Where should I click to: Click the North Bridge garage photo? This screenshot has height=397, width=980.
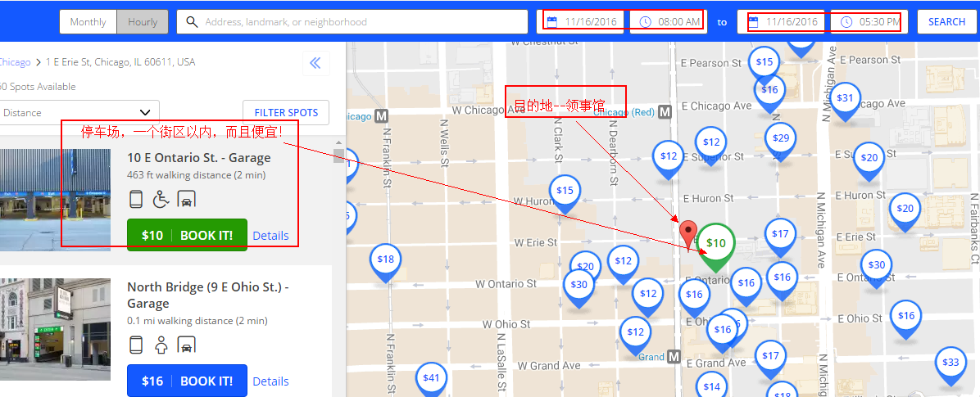click(x=55, y=330)
